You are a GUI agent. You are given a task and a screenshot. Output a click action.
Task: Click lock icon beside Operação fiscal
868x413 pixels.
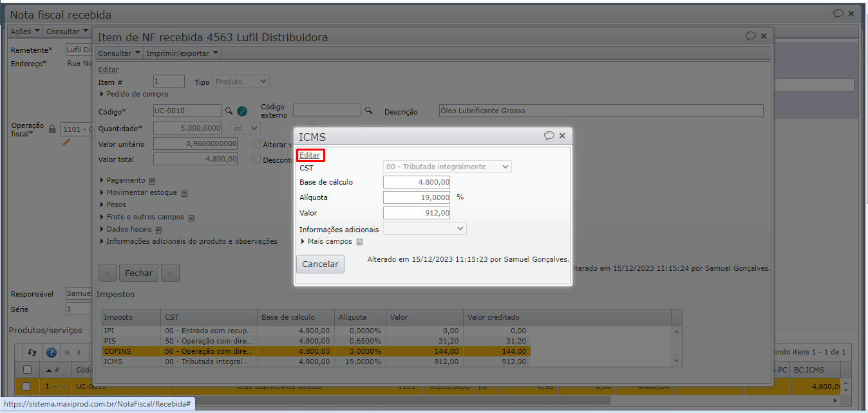(x=53, y=129)
